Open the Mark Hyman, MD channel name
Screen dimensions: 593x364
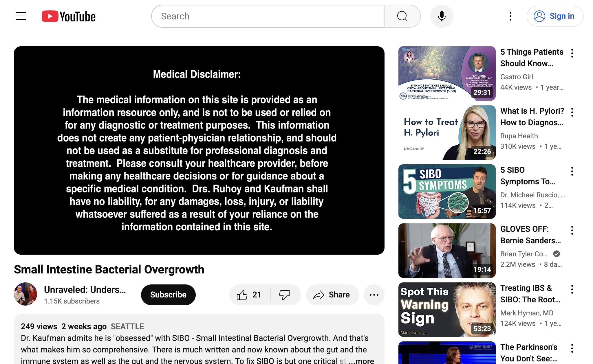(527, 313)
